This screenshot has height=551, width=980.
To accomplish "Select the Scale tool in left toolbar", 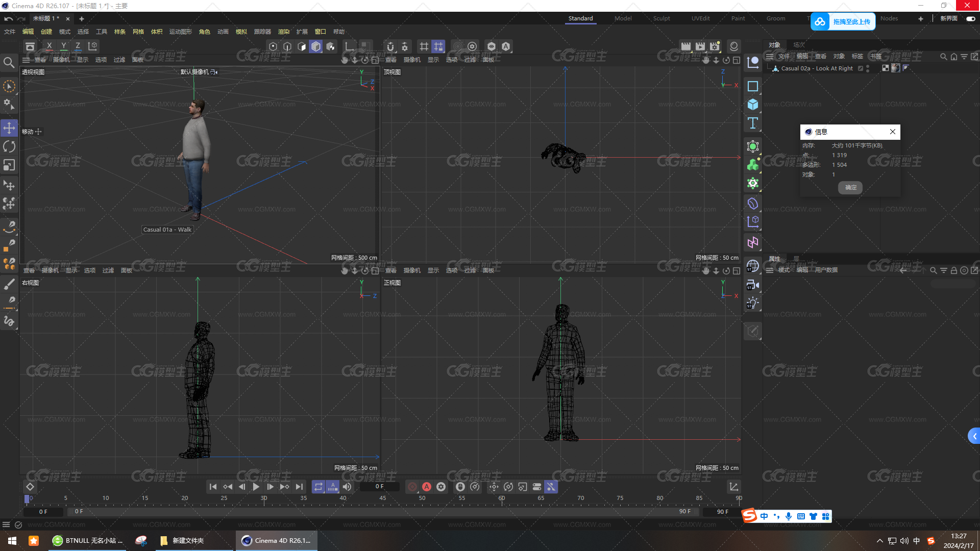I will coord(9,165).
